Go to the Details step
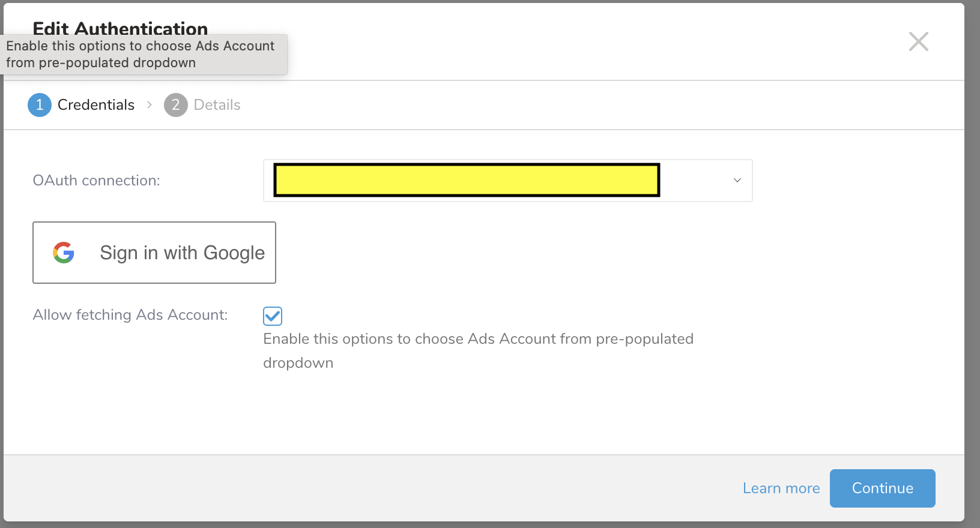Image resolution: width=980 pixels, height=528 pixels. click(x=217, y=105)
